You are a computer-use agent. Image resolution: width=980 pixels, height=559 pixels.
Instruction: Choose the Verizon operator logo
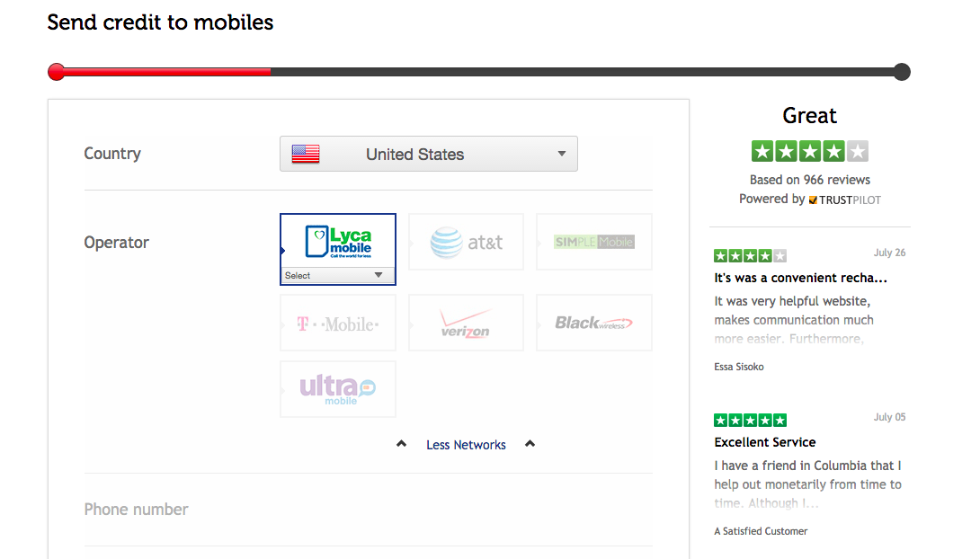(x=466, y=323)
